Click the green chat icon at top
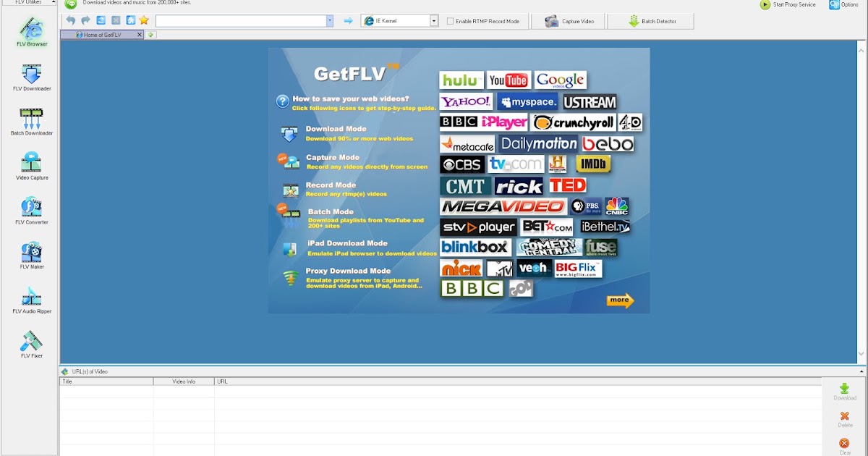 pyautogui.click(x=71, y=4)
